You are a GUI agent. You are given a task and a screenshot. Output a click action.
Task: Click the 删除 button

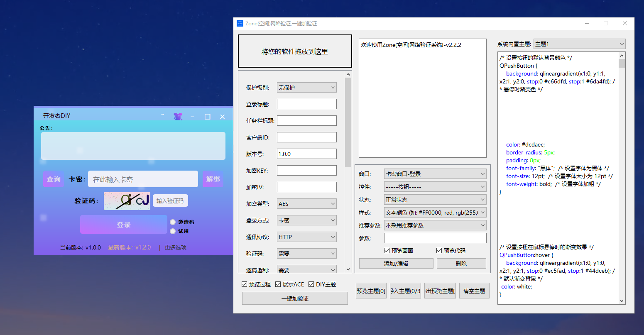(x=461, y=264)
